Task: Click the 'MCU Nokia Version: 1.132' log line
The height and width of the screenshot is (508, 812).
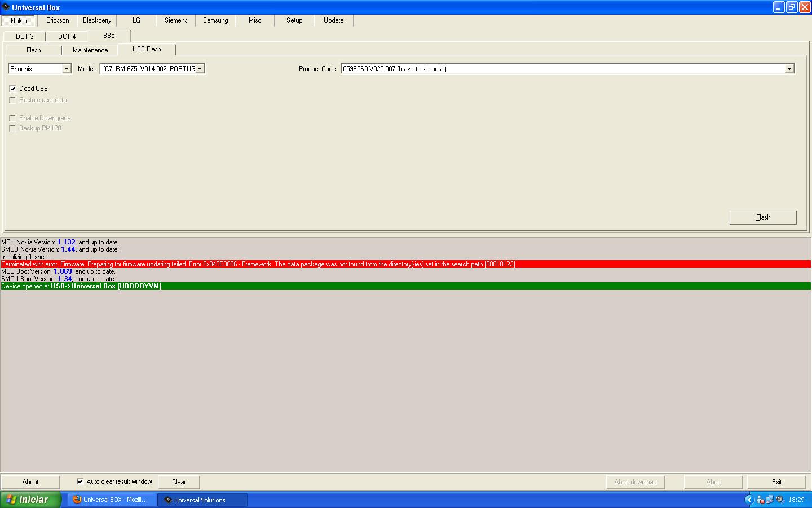Action: tap(60, 242)
